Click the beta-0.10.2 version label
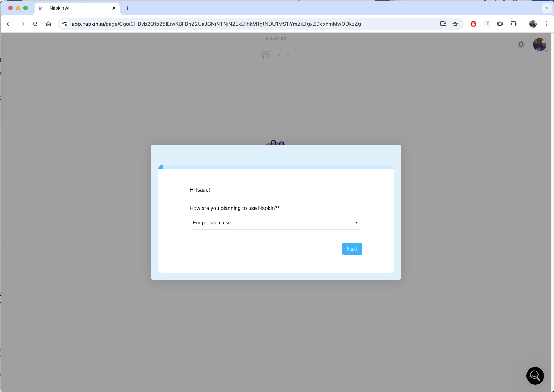Screen dimensions: 554x392 (x=276, y=39)
